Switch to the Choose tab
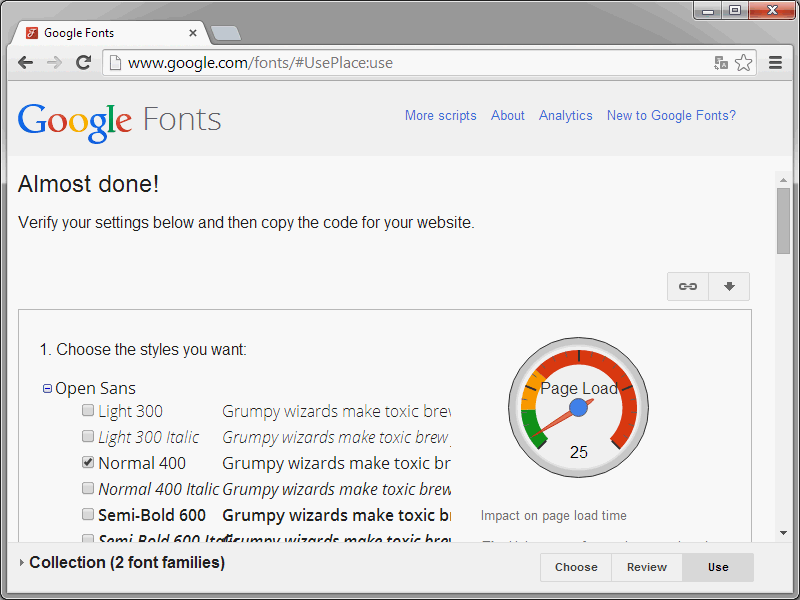Screen dimensions: 800x600 [576, 567]
